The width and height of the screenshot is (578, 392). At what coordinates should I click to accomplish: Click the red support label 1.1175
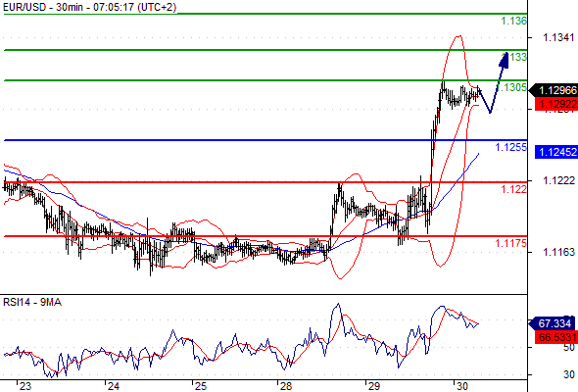click(x=511, y=243)
